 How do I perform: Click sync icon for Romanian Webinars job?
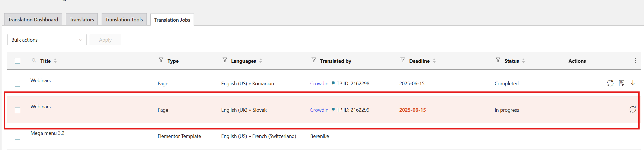pos(610,83)
